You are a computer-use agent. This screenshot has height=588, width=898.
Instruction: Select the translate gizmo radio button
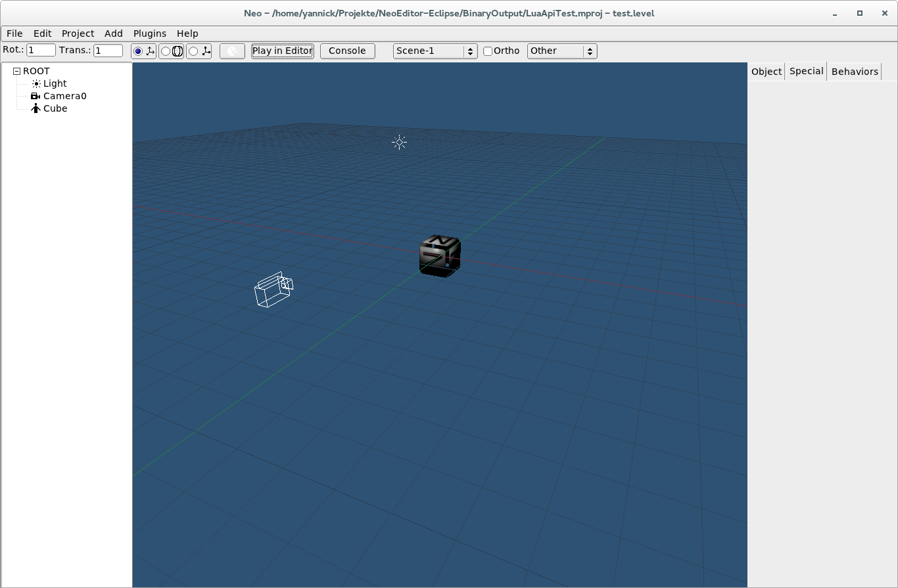(138, 51)
